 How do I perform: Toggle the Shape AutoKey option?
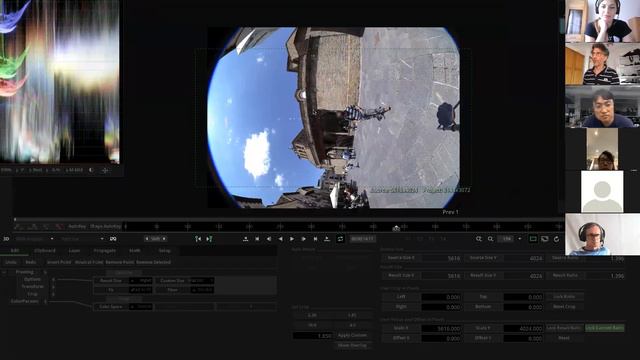[105, 226]
